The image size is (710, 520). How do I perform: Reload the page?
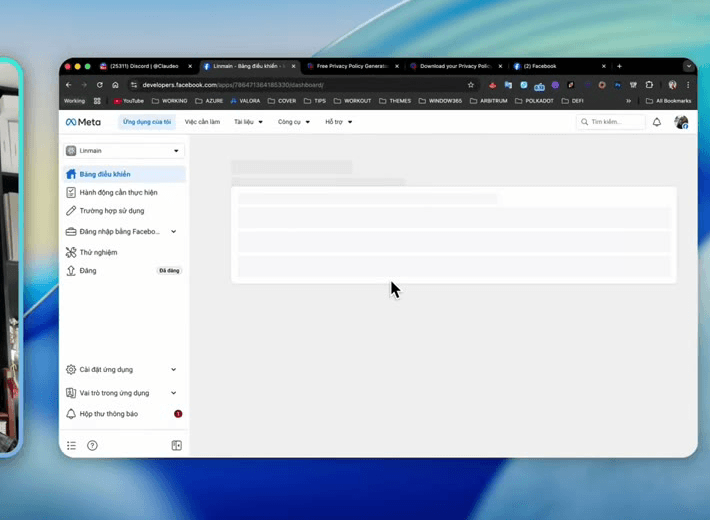[x=100, y=85]
